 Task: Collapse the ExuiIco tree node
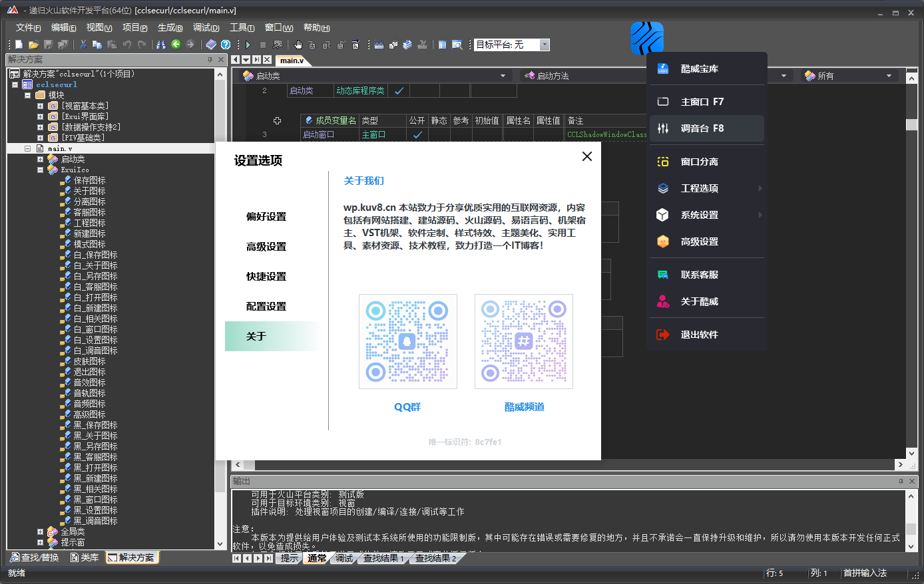40,170
